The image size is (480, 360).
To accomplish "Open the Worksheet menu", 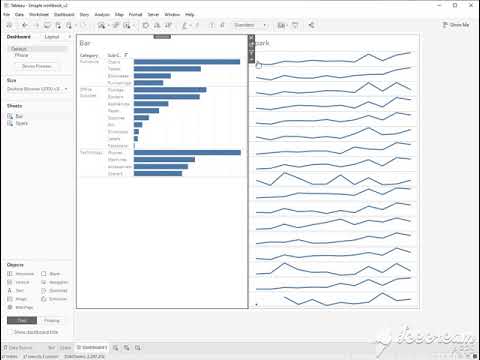I will point(39,15).
